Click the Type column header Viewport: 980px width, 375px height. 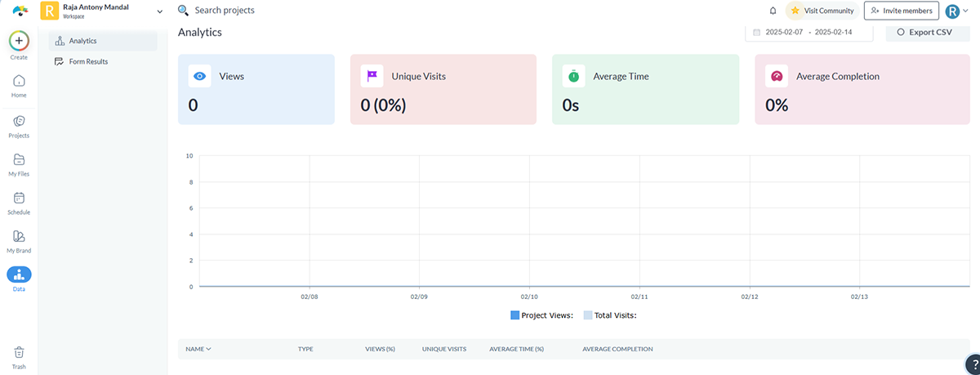306,349
